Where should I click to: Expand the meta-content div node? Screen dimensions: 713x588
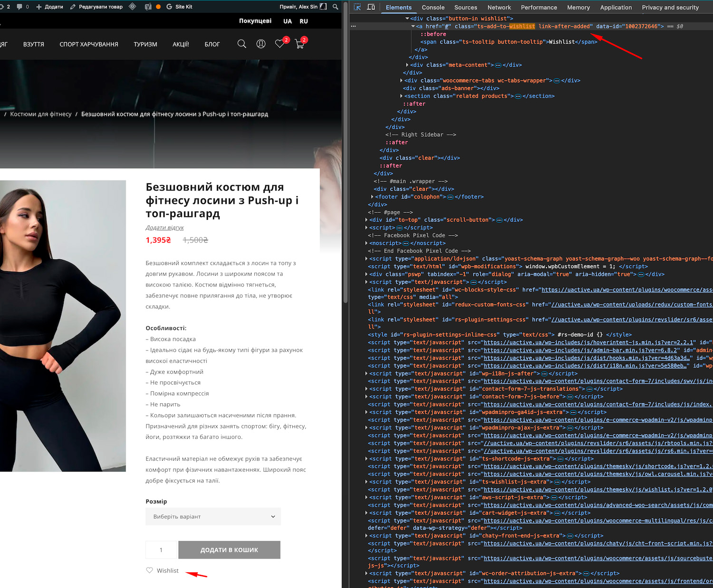(x=407, y=65)
